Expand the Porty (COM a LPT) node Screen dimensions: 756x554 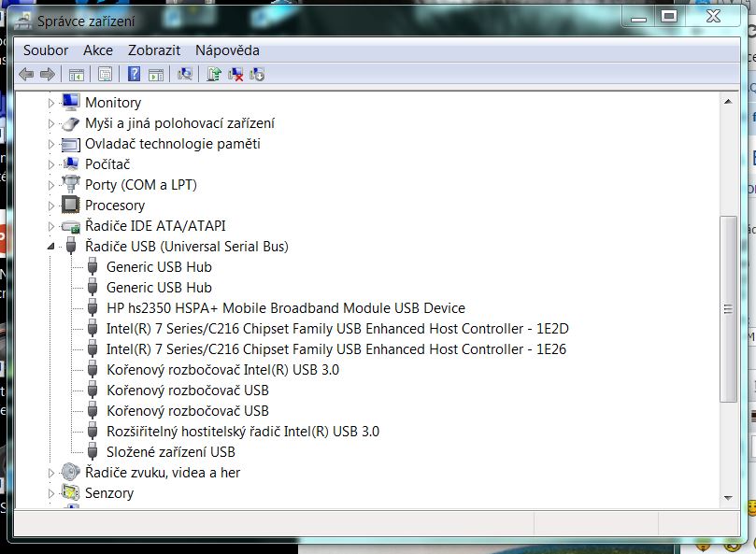51,185
